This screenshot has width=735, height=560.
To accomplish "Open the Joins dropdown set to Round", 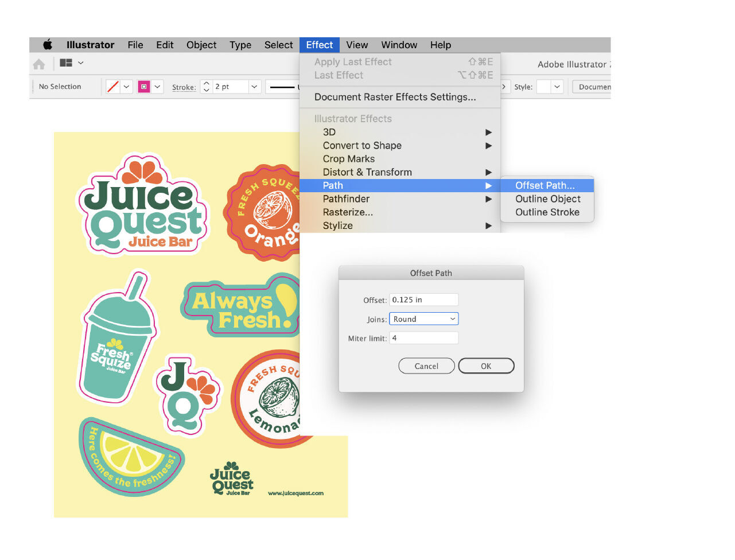I will (423, 319).
